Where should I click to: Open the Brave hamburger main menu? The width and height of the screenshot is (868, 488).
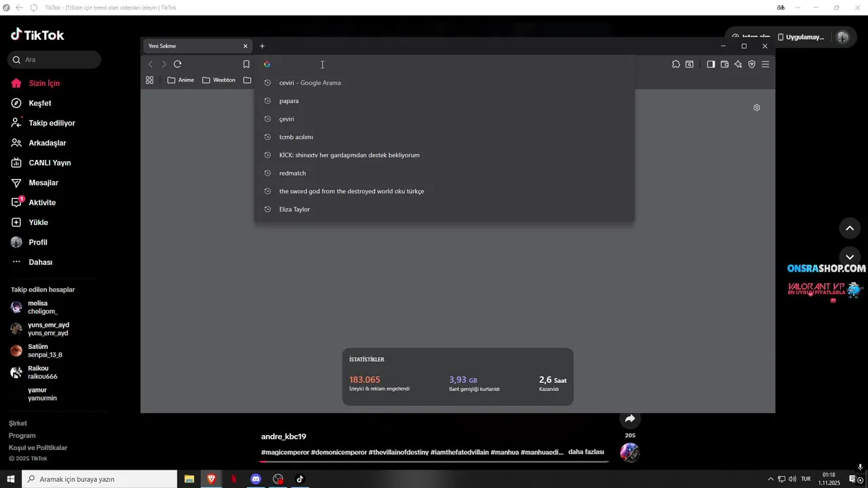765,64
